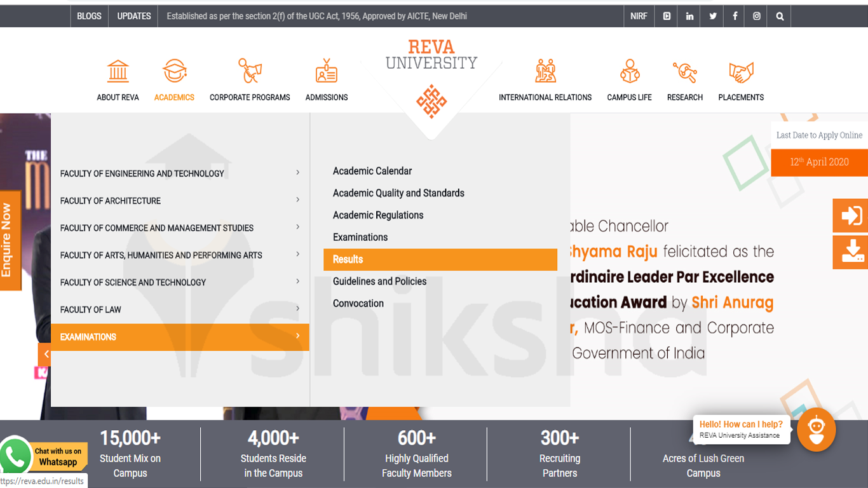Click the NIRF link in top bar
868x488 pixels.
639,16
